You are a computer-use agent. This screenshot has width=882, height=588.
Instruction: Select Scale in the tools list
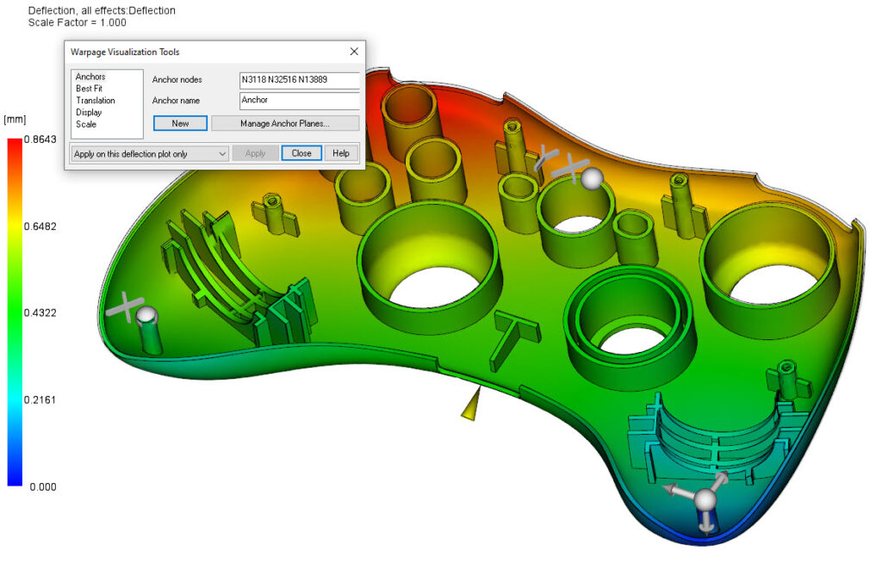(x=86, y=124)
